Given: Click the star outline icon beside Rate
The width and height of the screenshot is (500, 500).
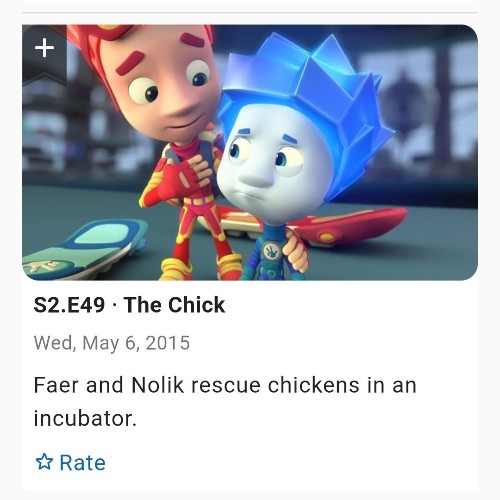Looking at the screenshot, I should [44, 462].
